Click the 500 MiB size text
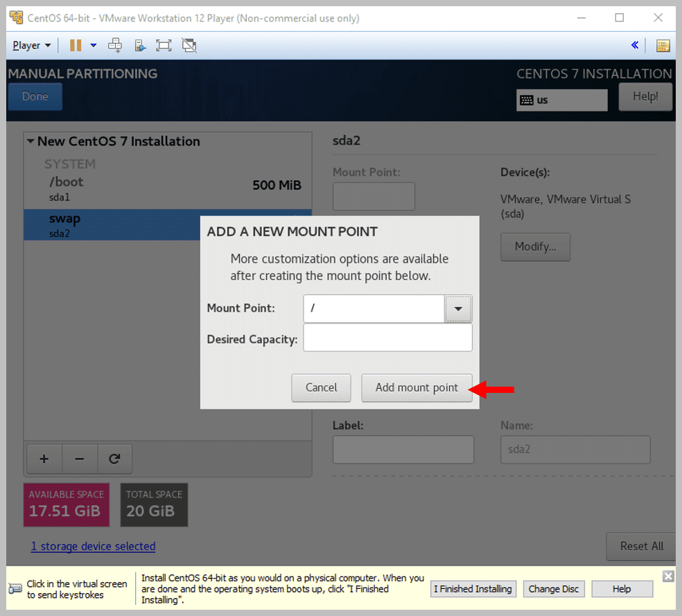 click(277, 185)
